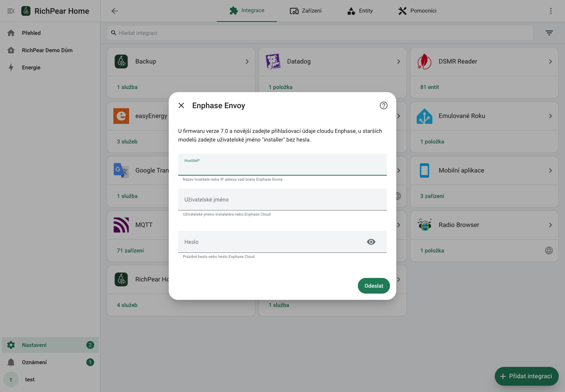Expand the Emulované Roku chevron

tap(550, 116)
